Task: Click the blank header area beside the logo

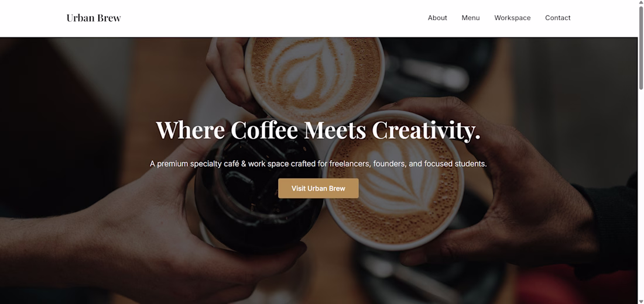Action: point(271,18)
